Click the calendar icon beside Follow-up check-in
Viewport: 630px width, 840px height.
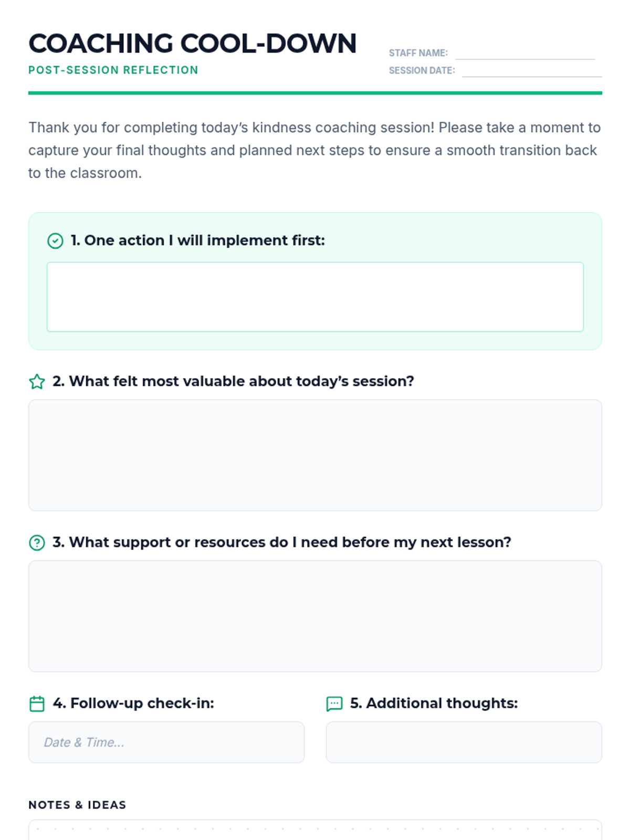pos(37,703)
